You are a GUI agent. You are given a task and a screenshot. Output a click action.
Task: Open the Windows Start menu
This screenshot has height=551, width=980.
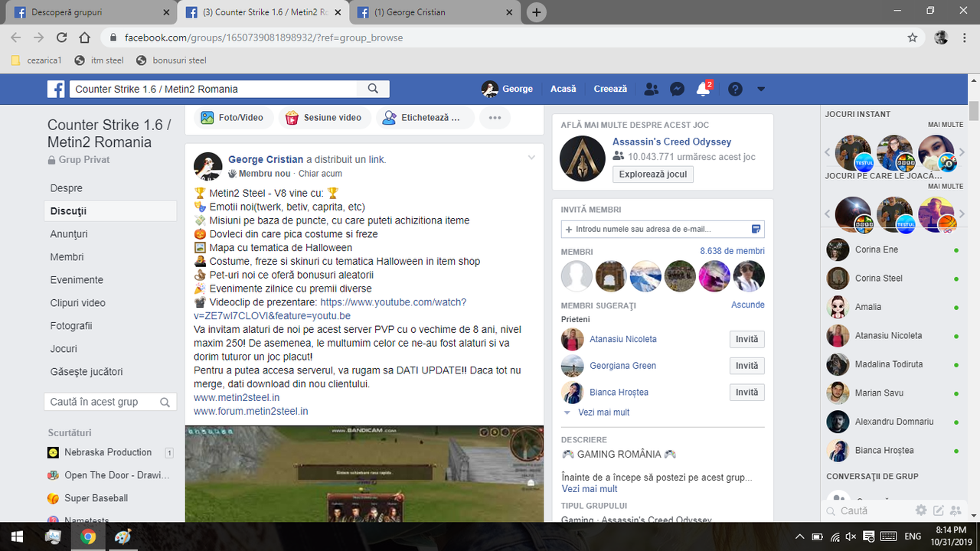17,536
